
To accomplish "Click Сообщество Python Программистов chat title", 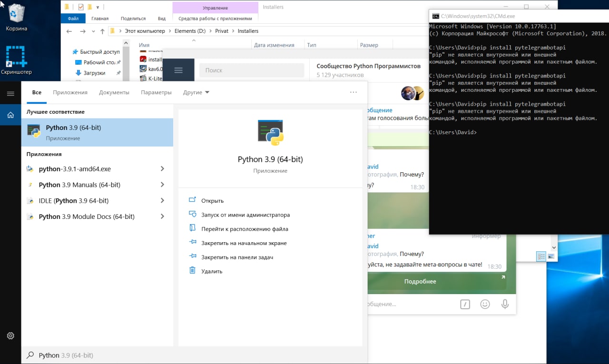I will click(368, 66).
